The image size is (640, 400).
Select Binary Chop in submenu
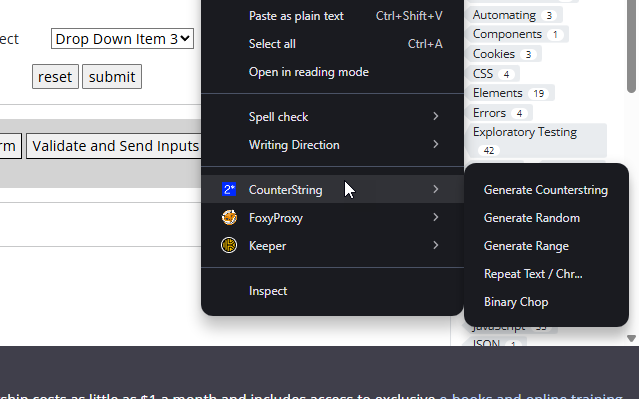coord(546,302)
